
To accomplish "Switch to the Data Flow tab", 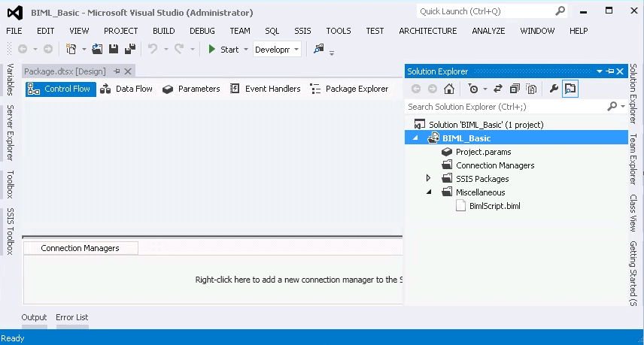I will click(x=126, y=89).
